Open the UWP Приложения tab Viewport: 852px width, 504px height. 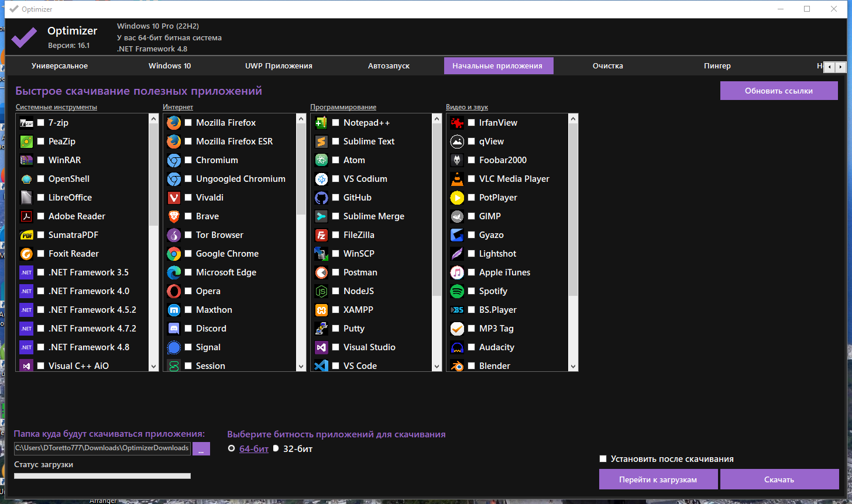279,65
